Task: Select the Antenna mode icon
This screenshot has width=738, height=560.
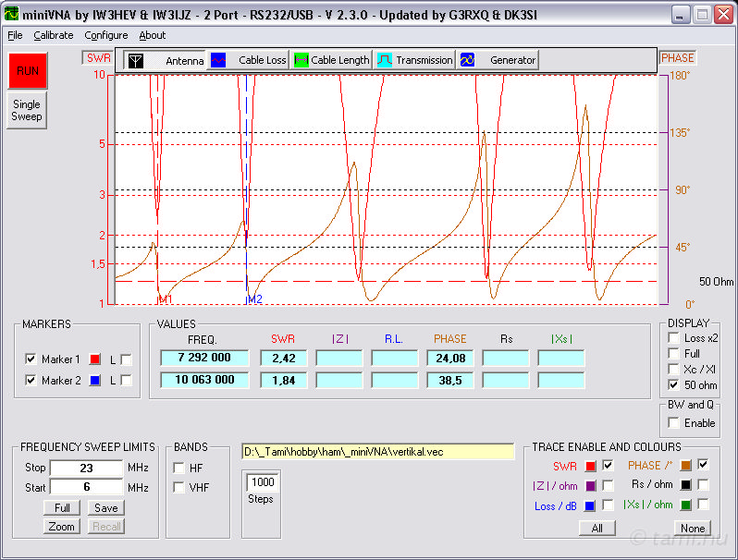Action: (135, 60)
